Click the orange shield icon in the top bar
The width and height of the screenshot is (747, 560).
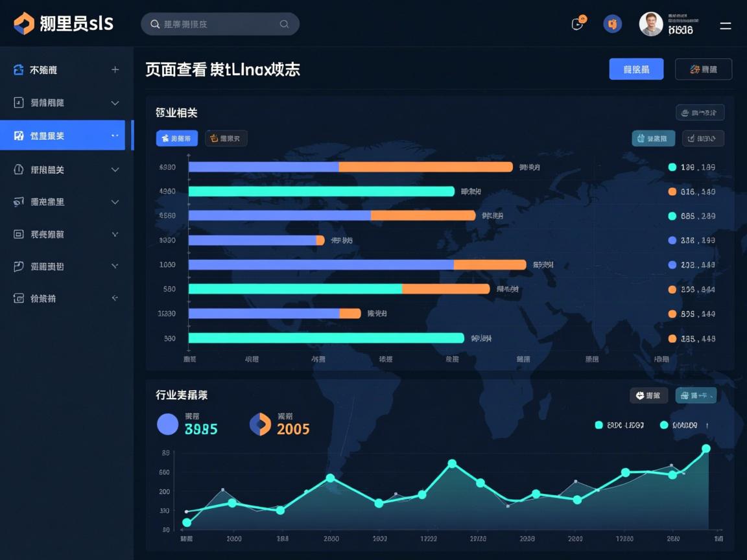click(x=612, y=23)
